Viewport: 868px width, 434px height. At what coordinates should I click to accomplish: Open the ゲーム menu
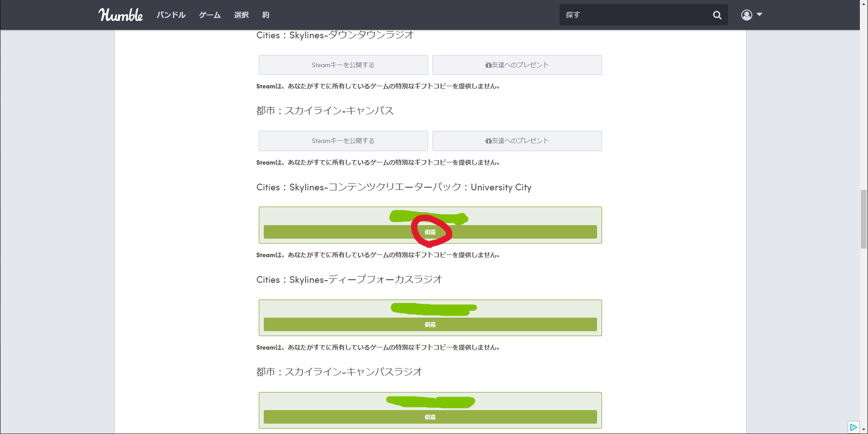tap(210, 15)
